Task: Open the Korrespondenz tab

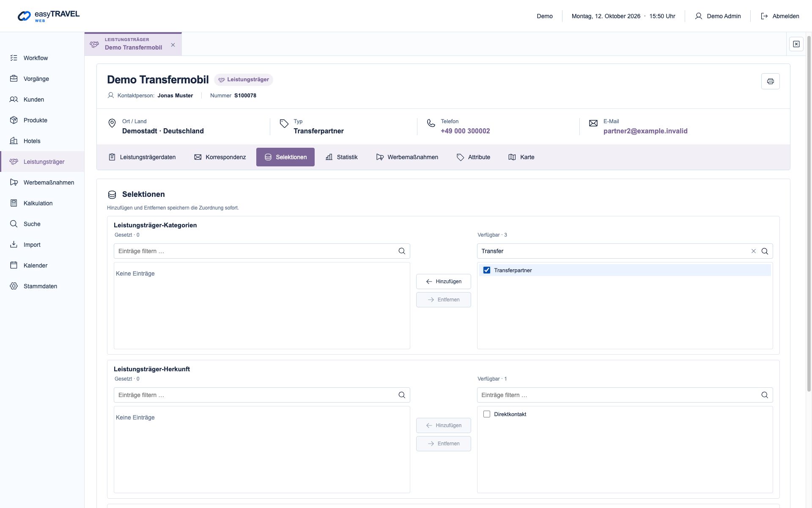Action: pyautogui.click(x=220, y=157)
